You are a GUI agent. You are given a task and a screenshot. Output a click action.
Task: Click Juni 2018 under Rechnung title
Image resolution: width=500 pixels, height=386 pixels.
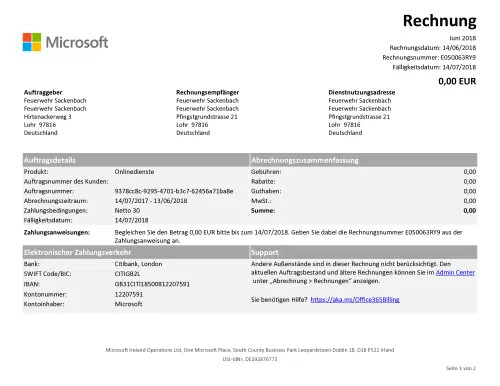pyautogui.click(x=463, y=38)
